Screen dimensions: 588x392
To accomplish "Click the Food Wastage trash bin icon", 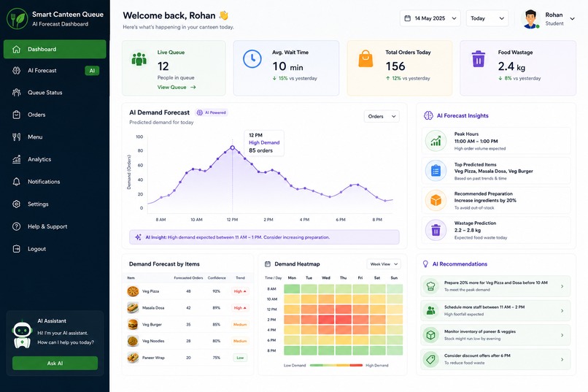I will pos(478,59).
